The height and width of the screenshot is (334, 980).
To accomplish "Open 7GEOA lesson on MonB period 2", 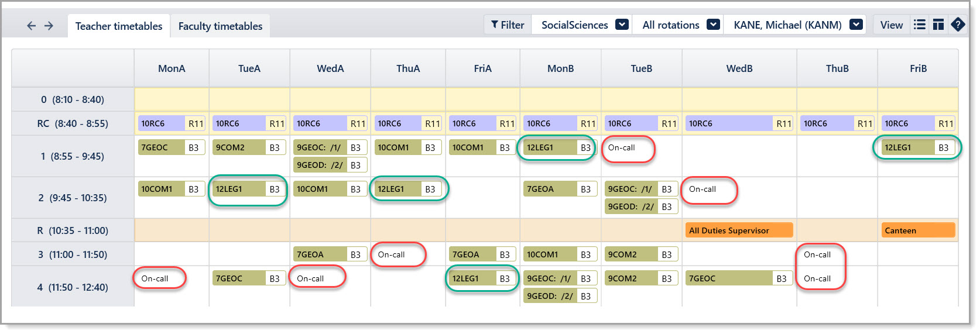I will coord(560,189).
